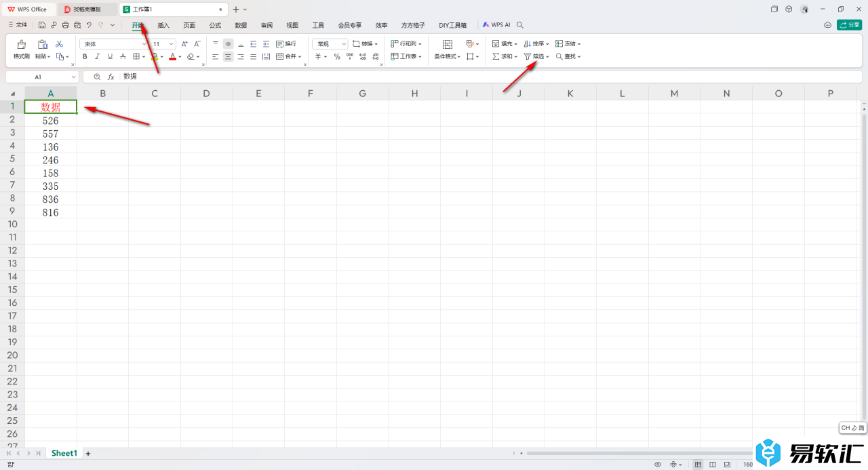Click the Select All corner triangle

[x=12, y=94]
